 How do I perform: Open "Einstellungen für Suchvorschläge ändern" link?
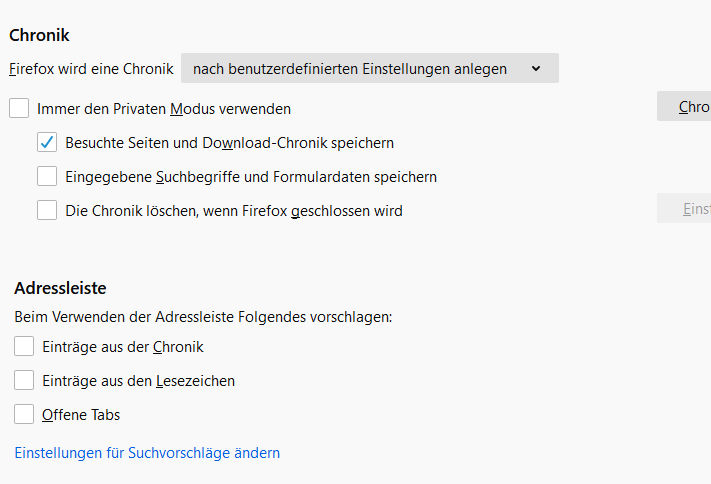pyautogui.click(x=147, y=453)
